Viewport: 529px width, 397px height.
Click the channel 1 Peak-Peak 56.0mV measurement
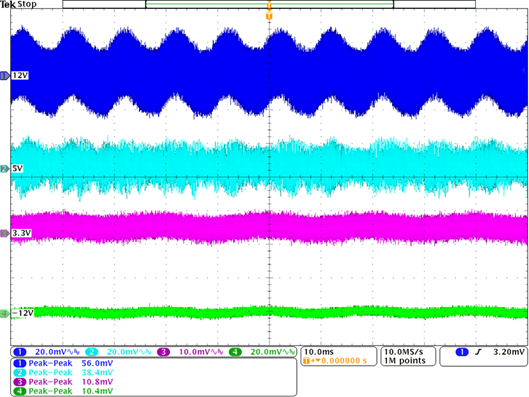pyautogui.click(x=63, y=363)
